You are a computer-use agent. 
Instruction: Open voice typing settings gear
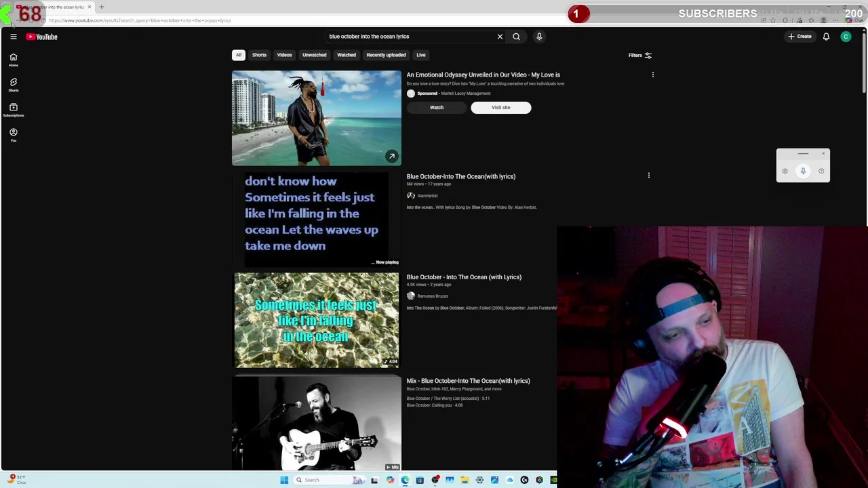coord(785,171)
